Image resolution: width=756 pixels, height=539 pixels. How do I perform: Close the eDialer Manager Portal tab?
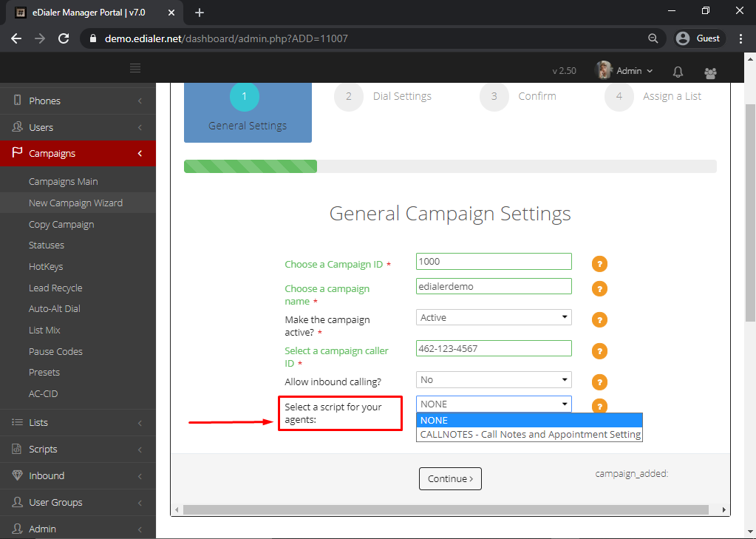171,13
